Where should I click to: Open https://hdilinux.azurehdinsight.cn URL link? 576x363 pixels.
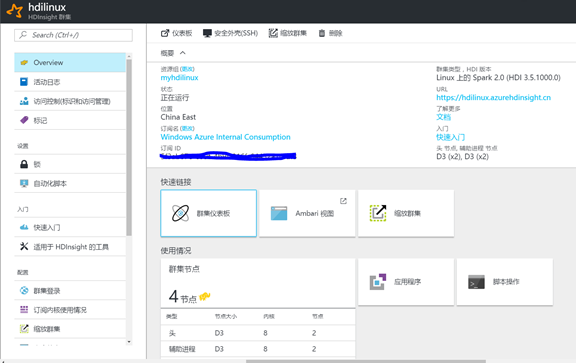click(x=493, y=97)
